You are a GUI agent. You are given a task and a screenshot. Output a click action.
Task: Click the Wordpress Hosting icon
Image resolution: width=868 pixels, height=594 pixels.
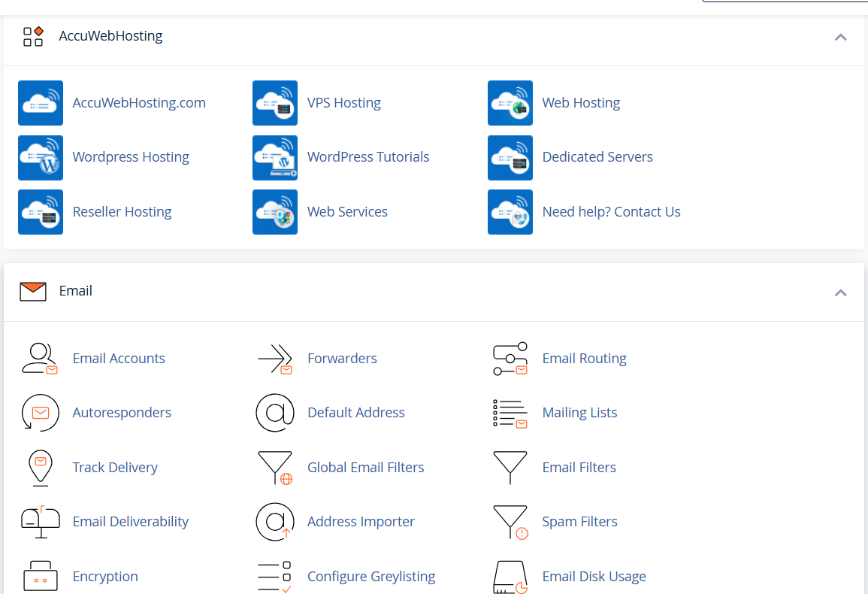click(41, 158)
